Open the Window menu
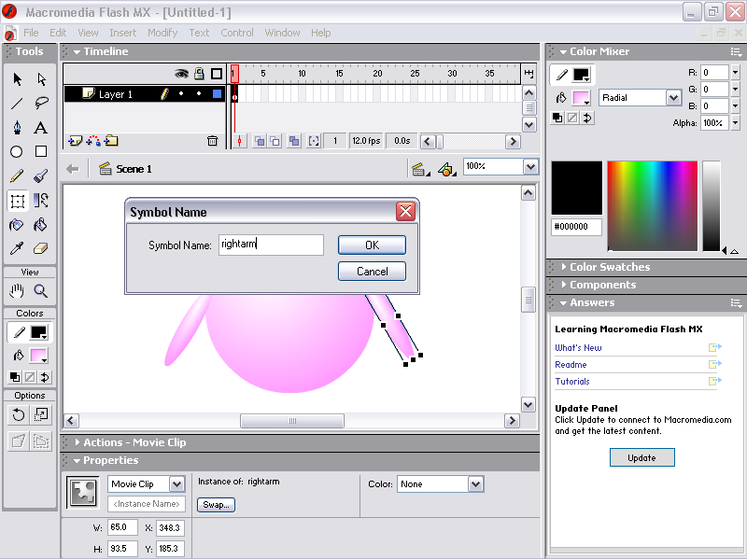This screenshot has height=560, width=747. coord(282,33)
